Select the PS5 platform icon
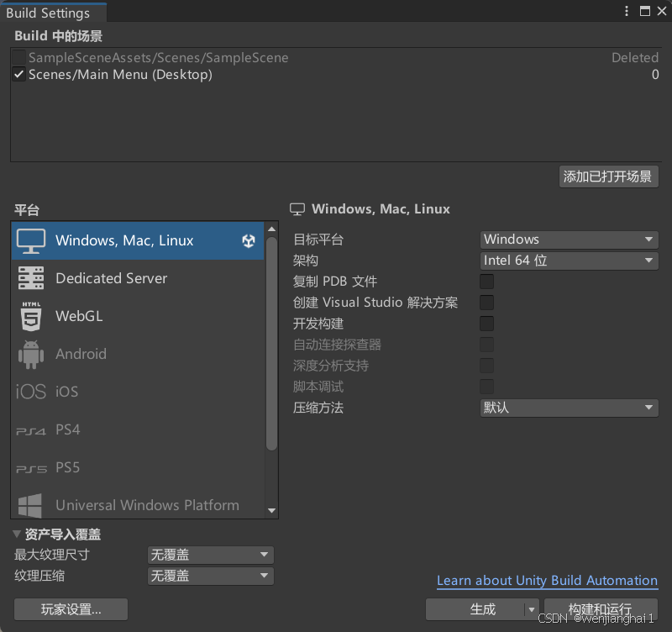 coord(31,467)
